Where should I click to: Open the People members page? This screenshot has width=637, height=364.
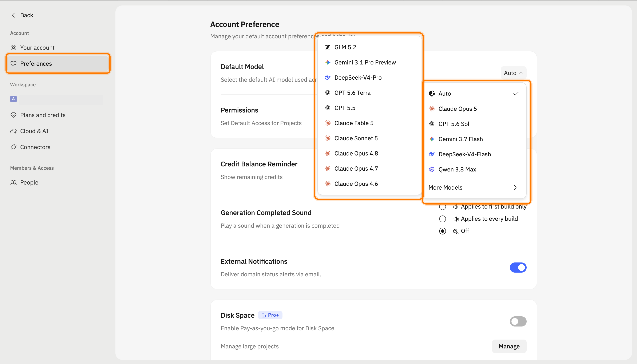click(x=58, y=182)
